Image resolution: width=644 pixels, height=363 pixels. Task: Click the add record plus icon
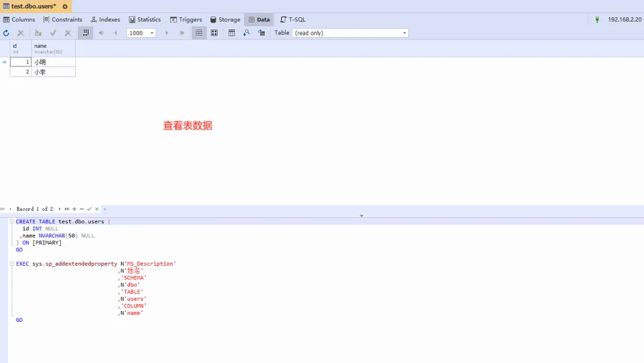(x=75, y=209)
